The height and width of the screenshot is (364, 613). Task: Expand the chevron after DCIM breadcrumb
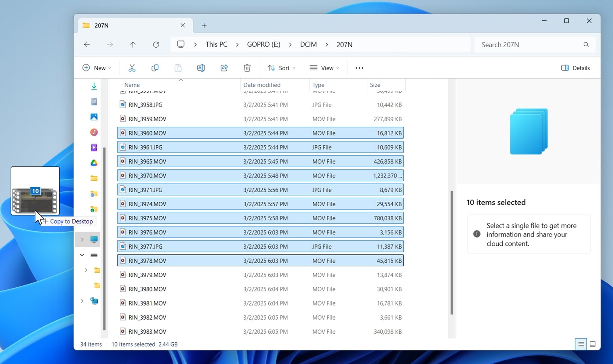[327, 44]
